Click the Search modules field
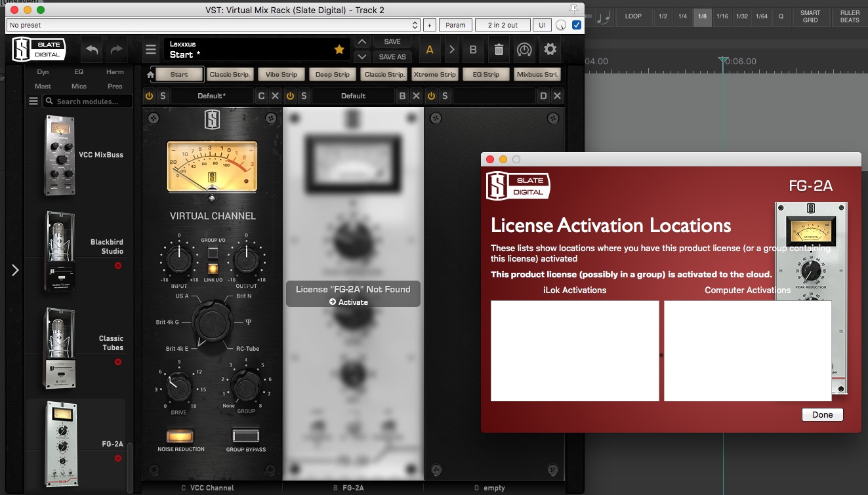Screen dimensions: 868x495 coord(88,101)
